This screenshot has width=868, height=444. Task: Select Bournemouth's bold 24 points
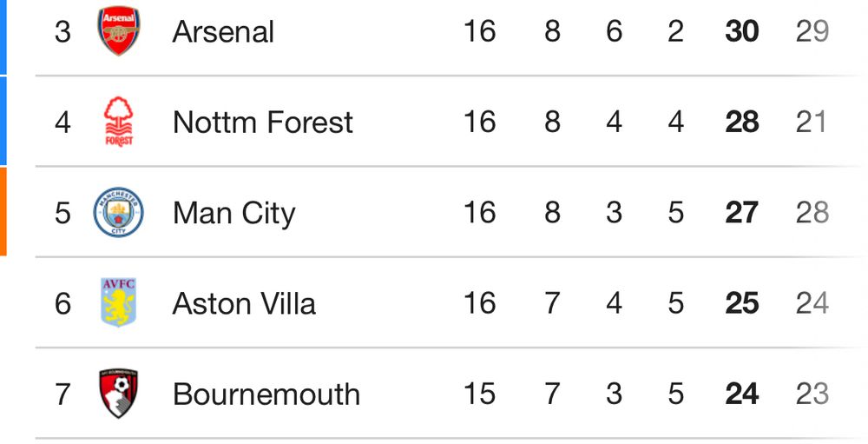point(742,394)
